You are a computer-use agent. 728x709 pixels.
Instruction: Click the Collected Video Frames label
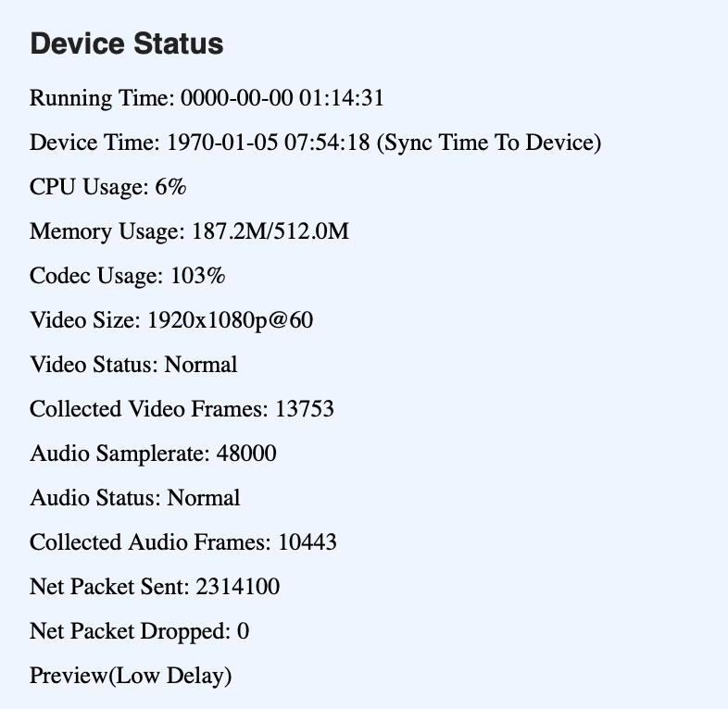pyautogui.click(x=150, y=409)
